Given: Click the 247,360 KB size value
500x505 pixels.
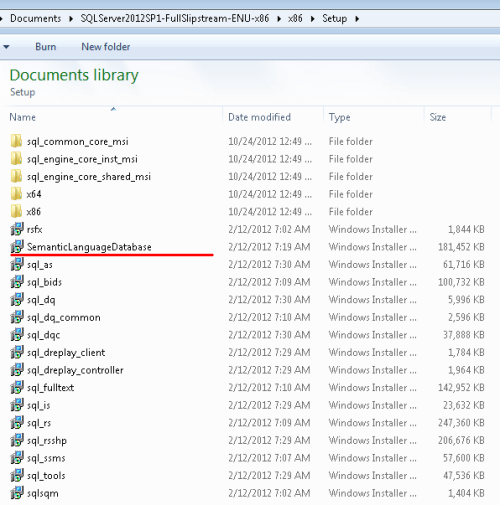Looking at the screenshot, I should 461,423.
